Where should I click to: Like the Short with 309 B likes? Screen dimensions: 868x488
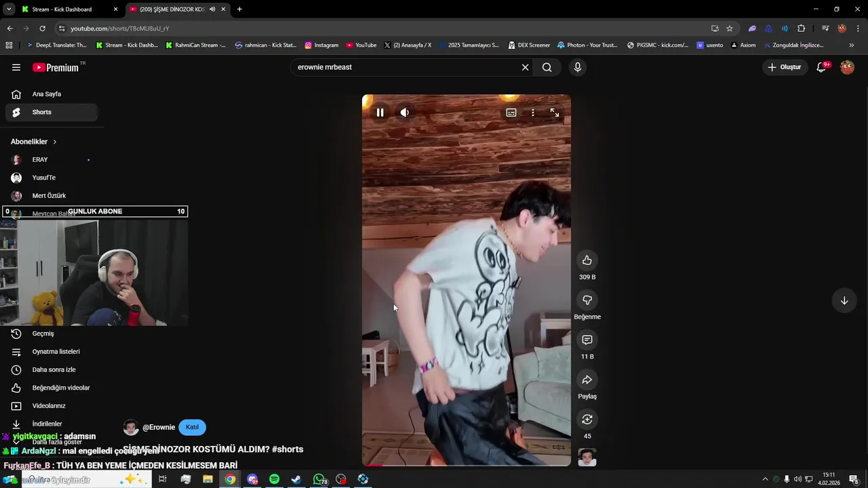(x=587, y=260)
